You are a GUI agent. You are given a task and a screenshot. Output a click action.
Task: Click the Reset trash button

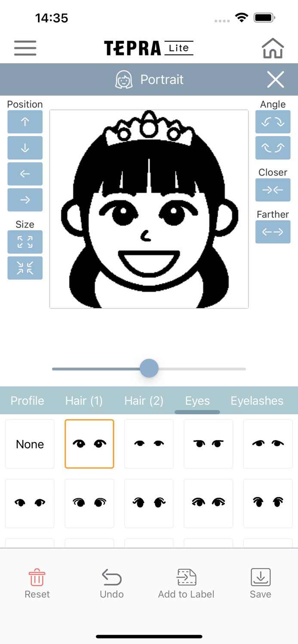[37, 583]
